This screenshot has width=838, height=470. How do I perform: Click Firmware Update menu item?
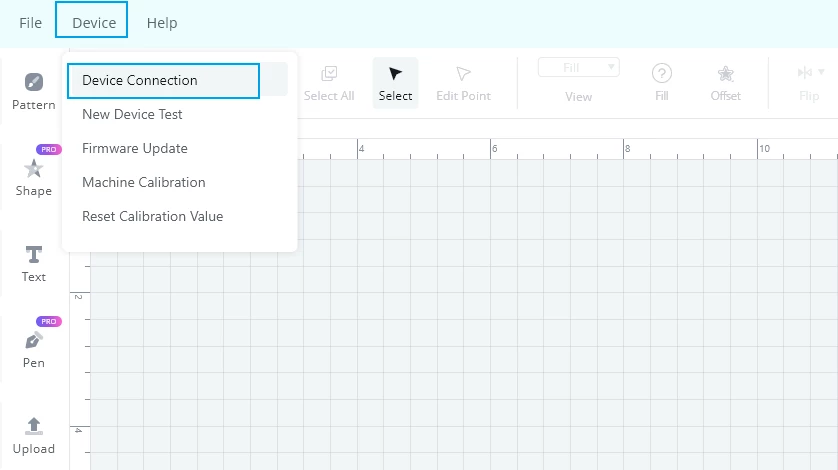135,149
